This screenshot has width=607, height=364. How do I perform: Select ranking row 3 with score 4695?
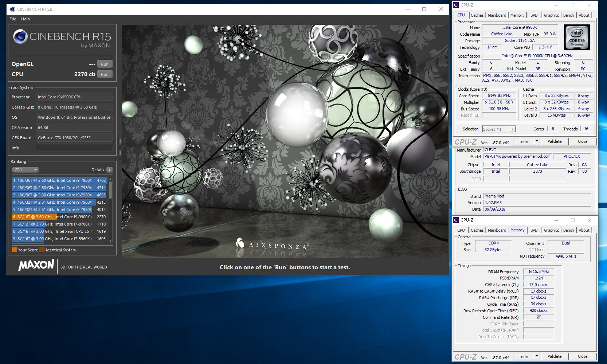(59, 195)
